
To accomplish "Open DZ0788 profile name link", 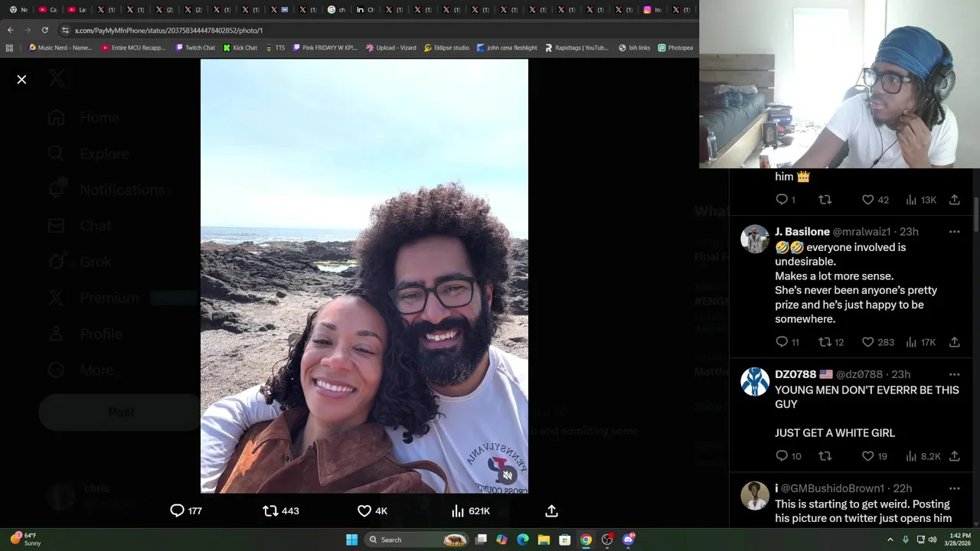I will pos(795,375).
